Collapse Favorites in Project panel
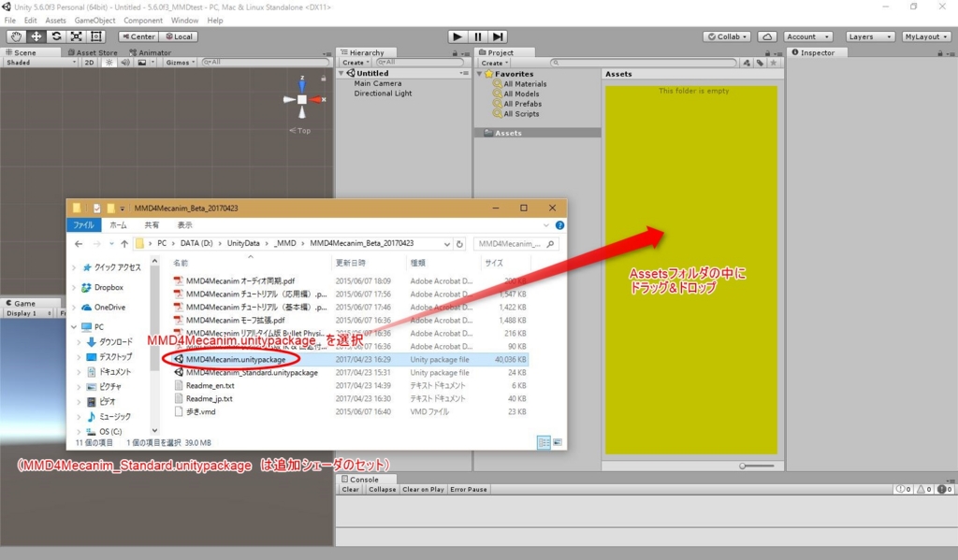Screen dimensions: 958x560 (x=480, y=74)
